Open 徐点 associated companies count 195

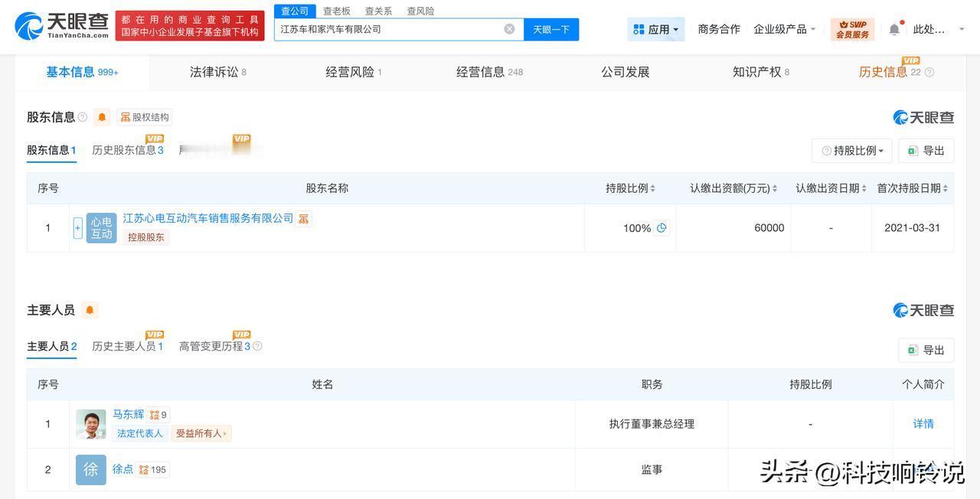[x=152, y=469]
